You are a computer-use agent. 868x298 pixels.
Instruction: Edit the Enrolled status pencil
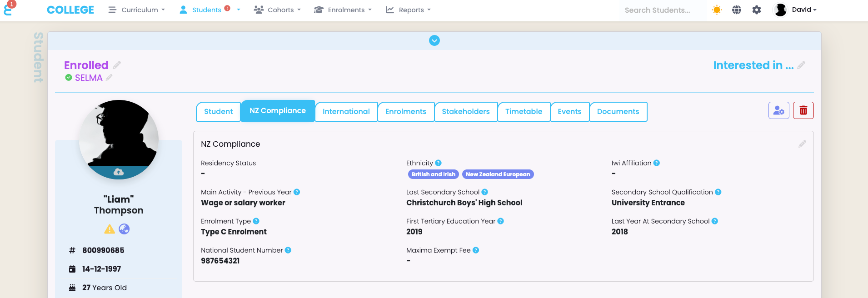[x=117, y=65]
